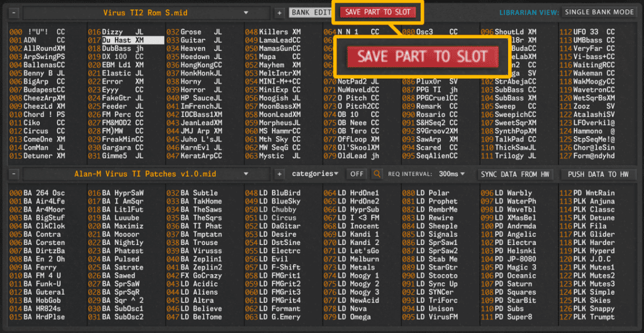Expand the categories dropdown
The image size is (644, 333).
(x=315, y=174)
